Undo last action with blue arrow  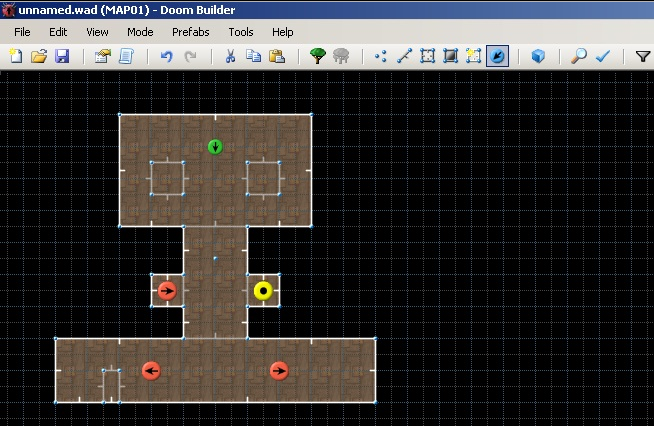pos(166,55)
